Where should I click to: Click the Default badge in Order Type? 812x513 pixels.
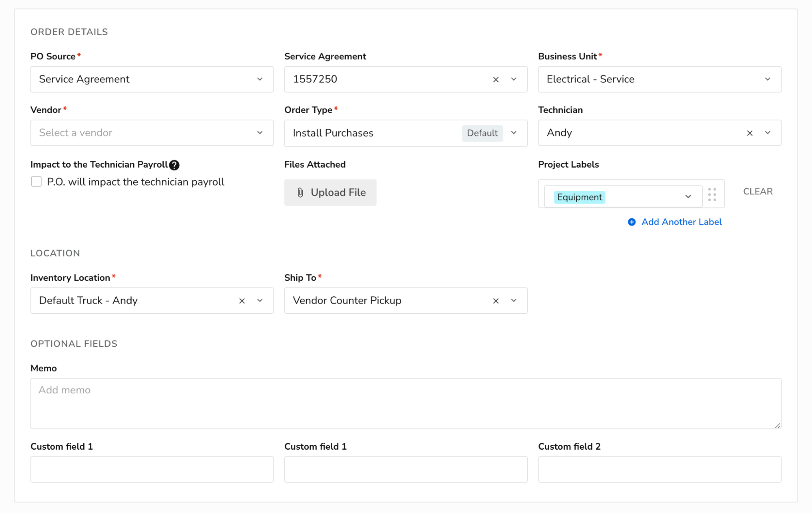(482, 133)
